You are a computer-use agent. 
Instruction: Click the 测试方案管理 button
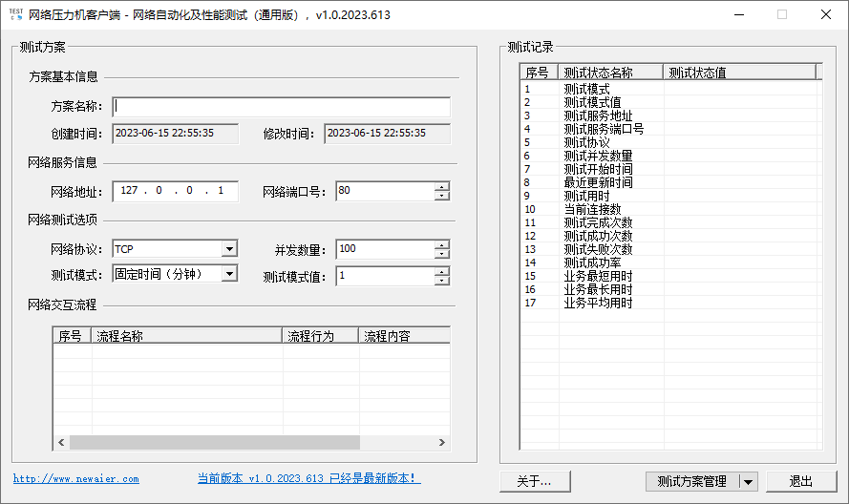pyautogui.click(x=692, y=482)
